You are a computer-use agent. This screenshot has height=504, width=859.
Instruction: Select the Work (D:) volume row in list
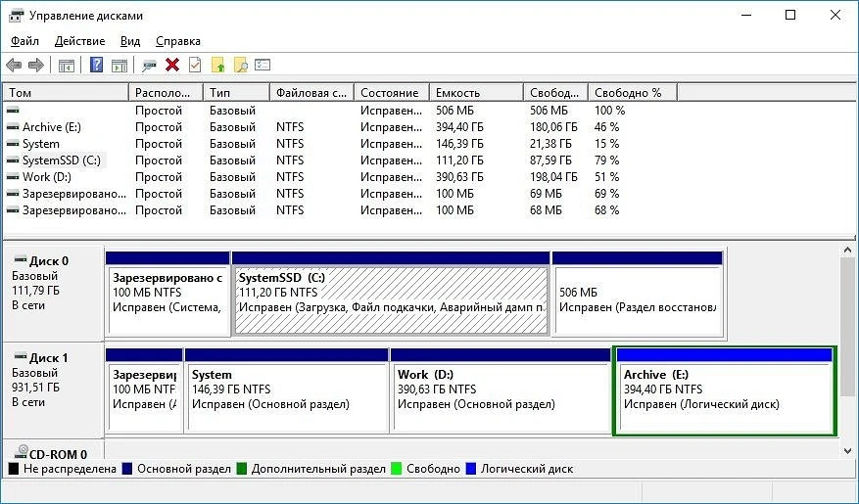tap(47, 177)
